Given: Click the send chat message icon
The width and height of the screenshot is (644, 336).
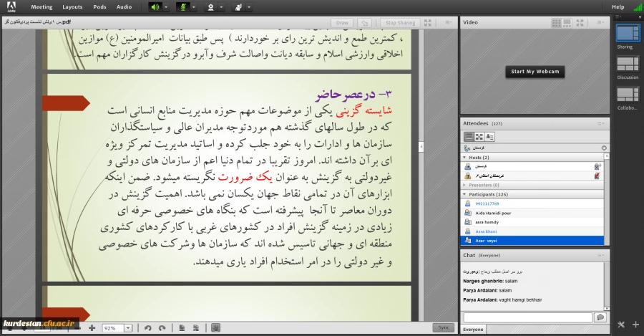Looking at the screenshot, I should (x=600, y=317).
